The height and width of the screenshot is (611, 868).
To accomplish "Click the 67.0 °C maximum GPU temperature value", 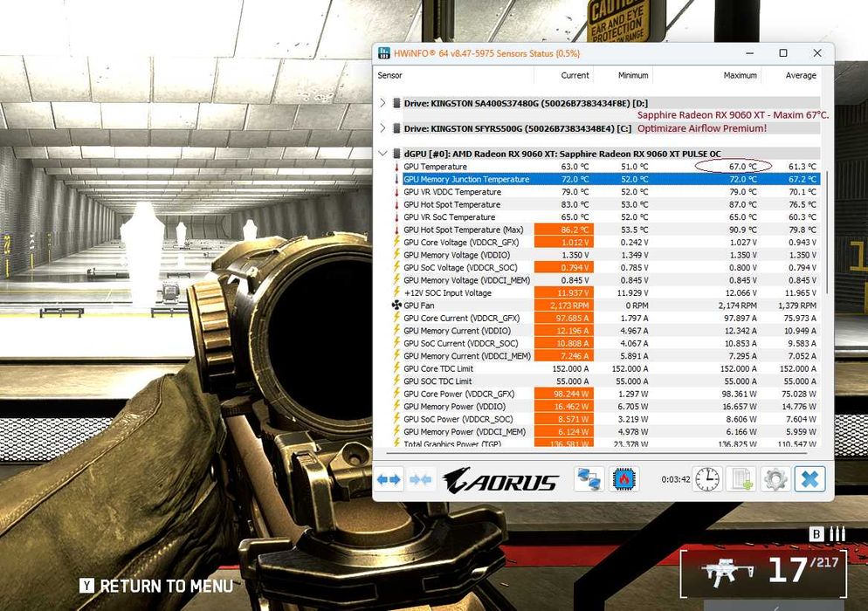I will [x=742, y=167].
